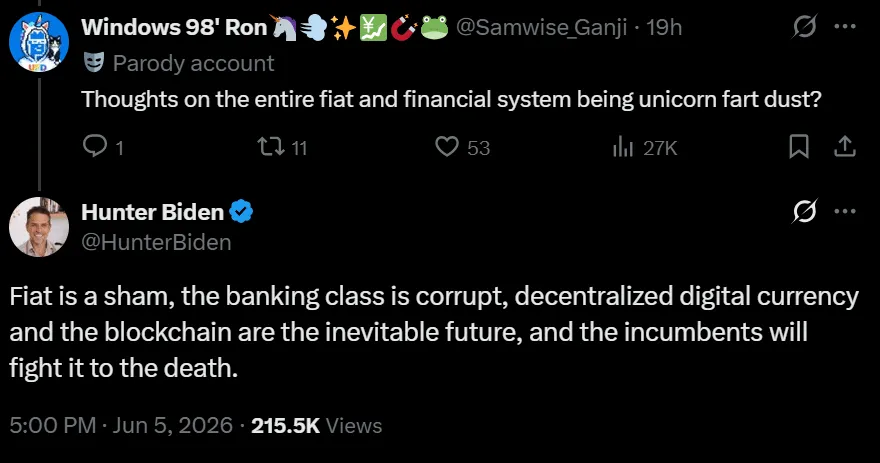Open Hunter Biden's profile avatar
This screenshot has width=880, height=463.
point(39,227)
